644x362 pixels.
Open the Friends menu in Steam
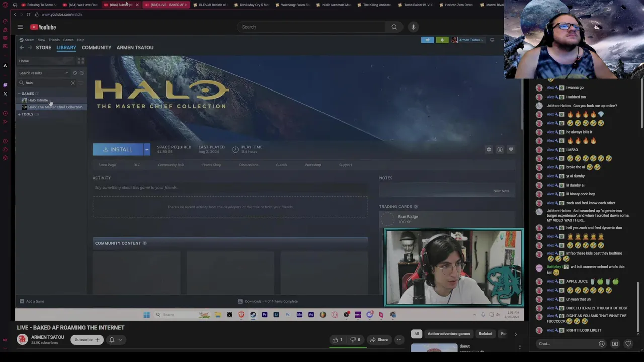coord(54,40)
